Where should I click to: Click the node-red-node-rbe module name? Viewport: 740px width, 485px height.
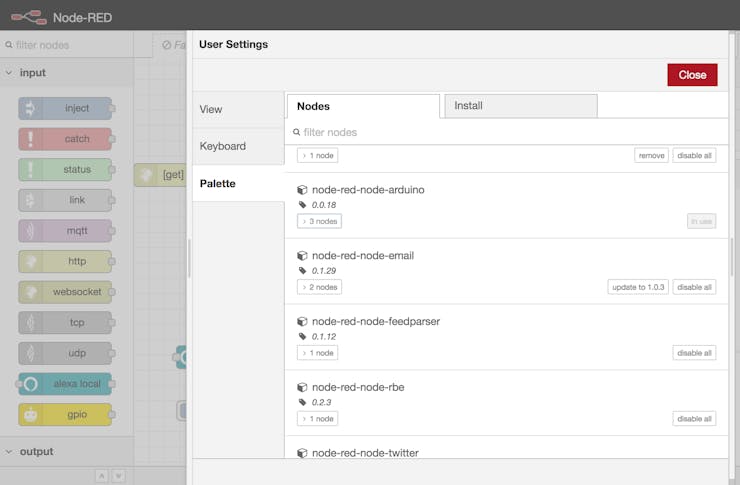point(358,387)
